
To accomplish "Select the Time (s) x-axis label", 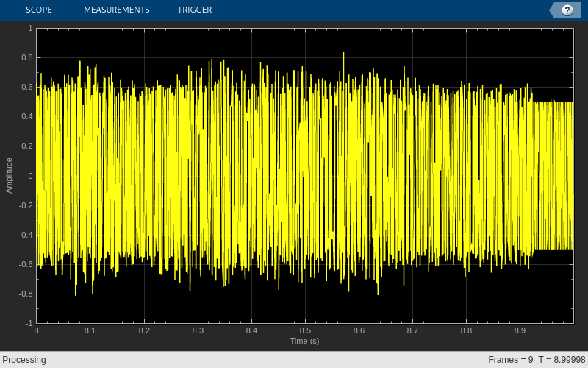I will [x=304, y=341].
